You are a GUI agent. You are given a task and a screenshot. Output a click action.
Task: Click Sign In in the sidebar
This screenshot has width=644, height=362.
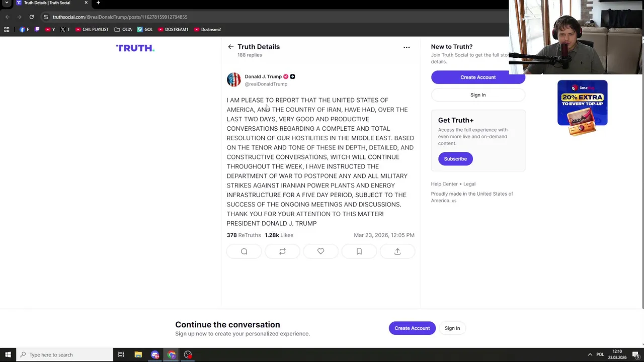[x=478, y=95]
